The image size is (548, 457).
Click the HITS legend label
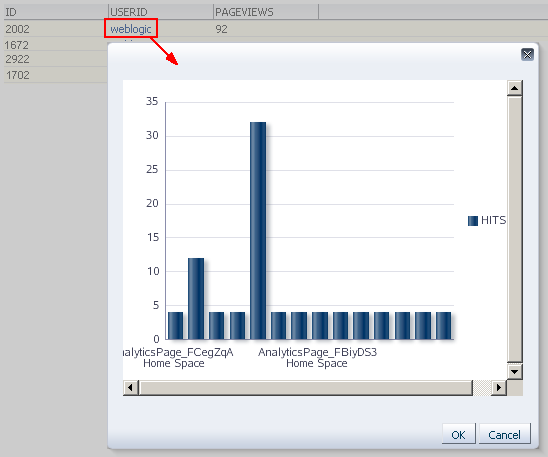coord(493,220)
